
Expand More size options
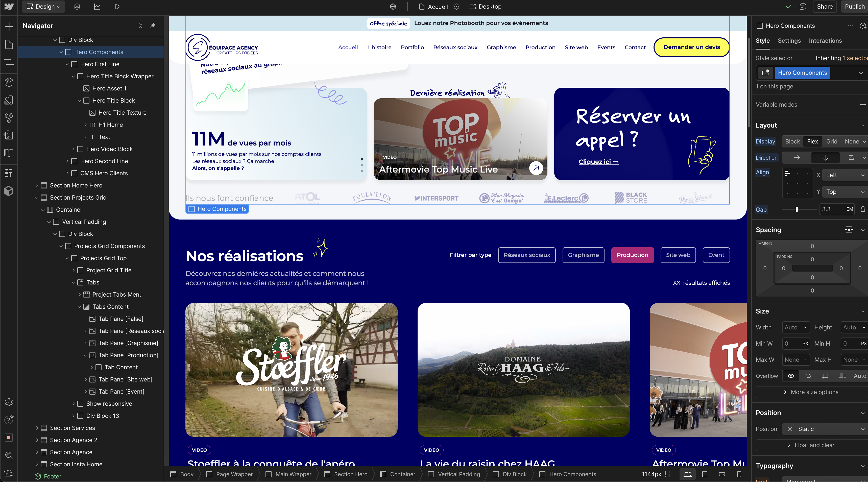tap(811, 392)
